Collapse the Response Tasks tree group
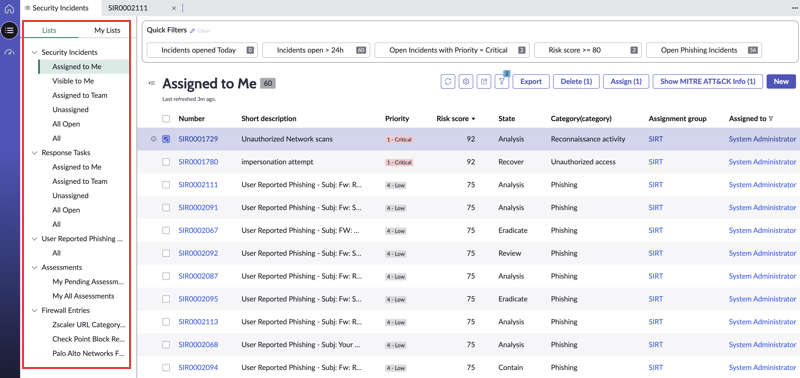800x378 pixels. pyautogui.click(x=35, y=153)
